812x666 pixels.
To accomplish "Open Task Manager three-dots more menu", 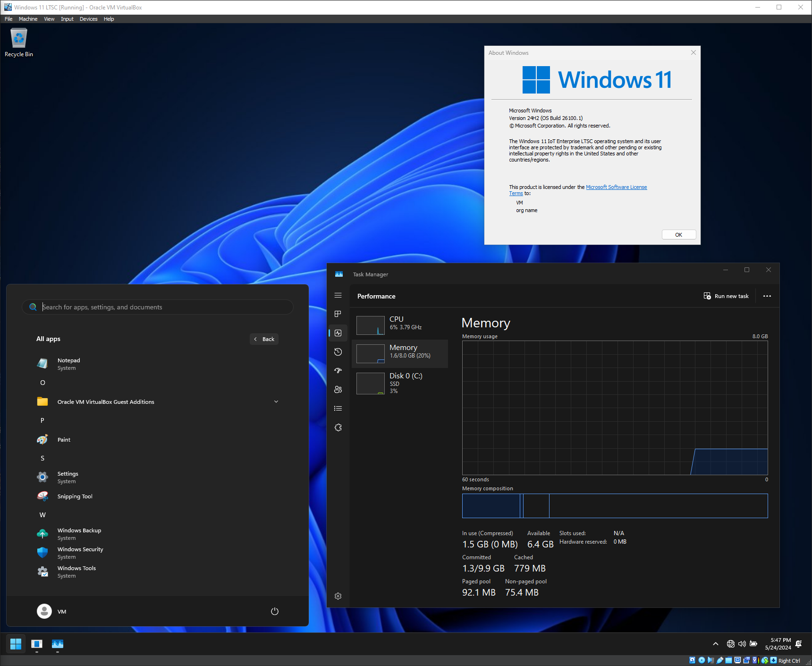I will coord(767,296).
